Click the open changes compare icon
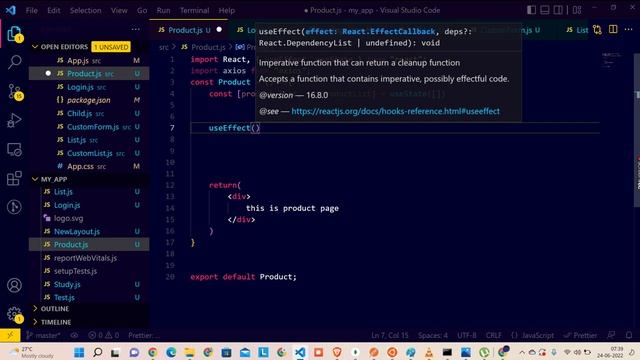This screenshot has width=640, height=360. click(598, 29)
